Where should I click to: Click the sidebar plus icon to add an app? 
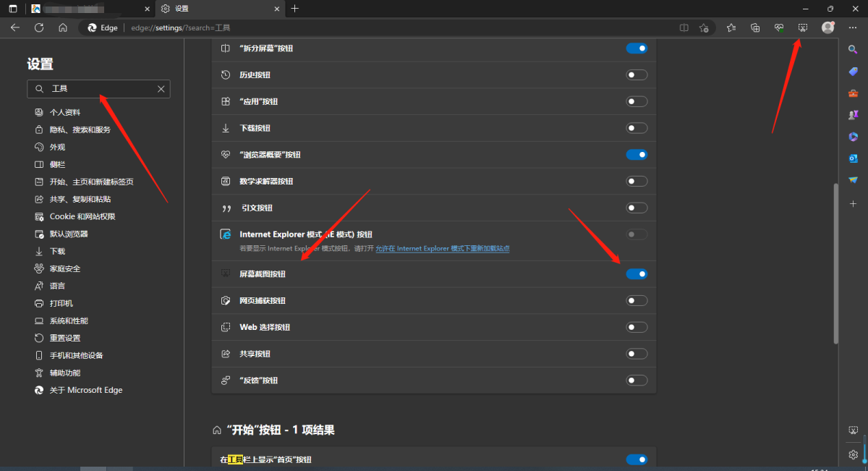point(853,204)
